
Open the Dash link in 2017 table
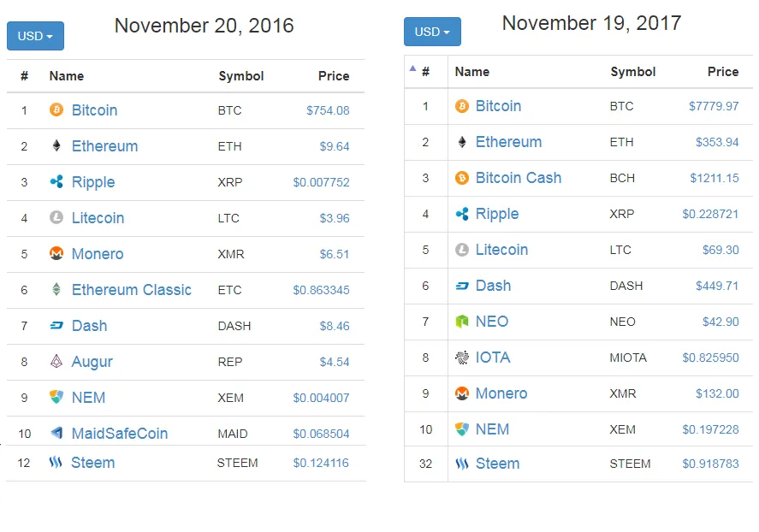point(493,286)
